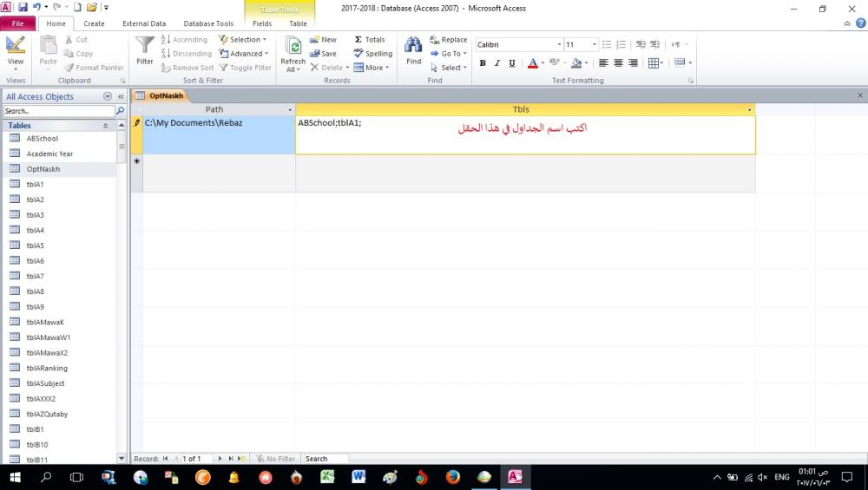The image size is (868, 490).
Task: Open the More dropdown in Records
Action: [x=372, y=68]
